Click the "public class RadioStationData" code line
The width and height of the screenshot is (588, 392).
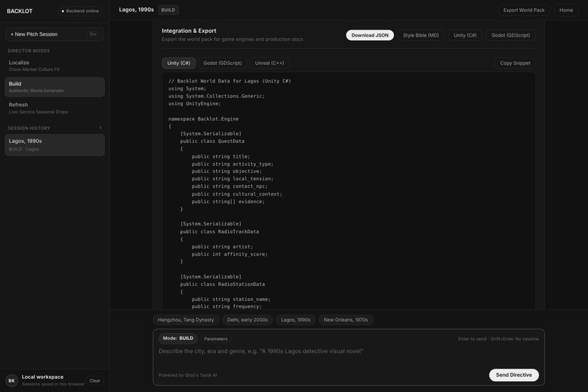[223, 285]
